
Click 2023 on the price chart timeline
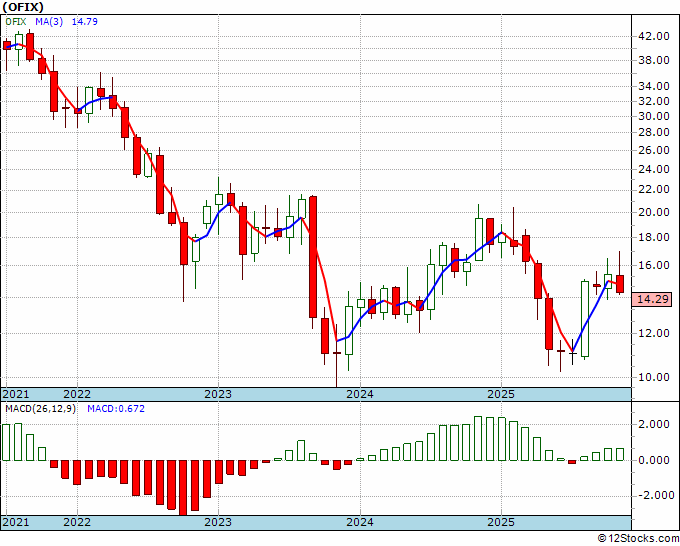(218, 394)
